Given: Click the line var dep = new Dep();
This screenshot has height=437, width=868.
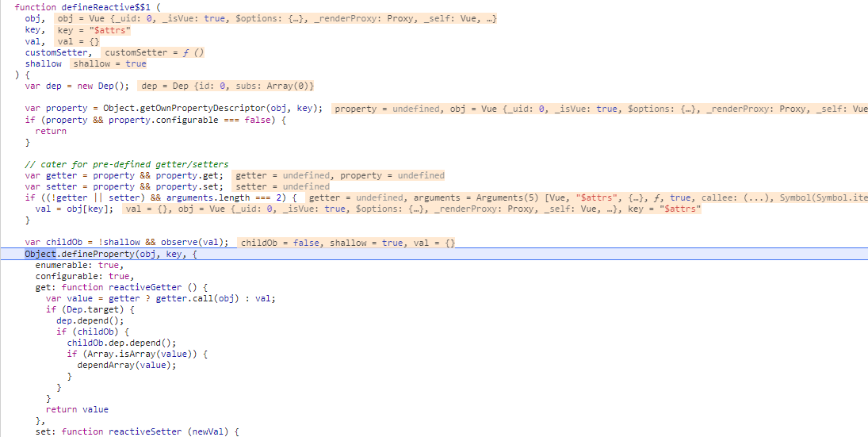Looking at the screenshot, I should pyautogui.click(x=76, y=86).
